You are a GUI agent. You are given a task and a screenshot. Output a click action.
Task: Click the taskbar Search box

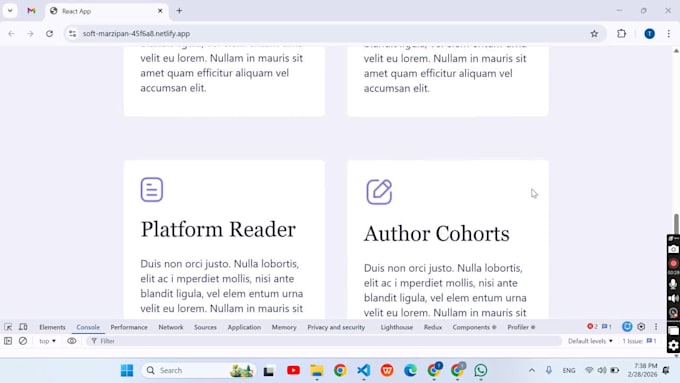[199, 370]
